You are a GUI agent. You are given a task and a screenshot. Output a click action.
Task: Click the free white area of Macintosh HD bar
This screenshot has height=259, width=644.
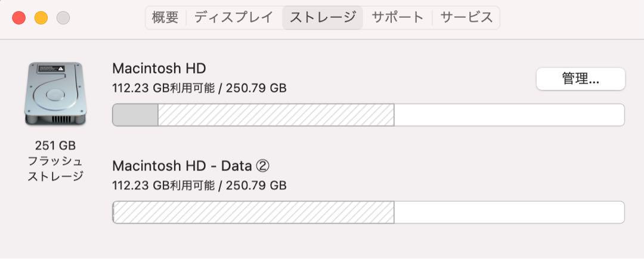(x=509, y=115)
